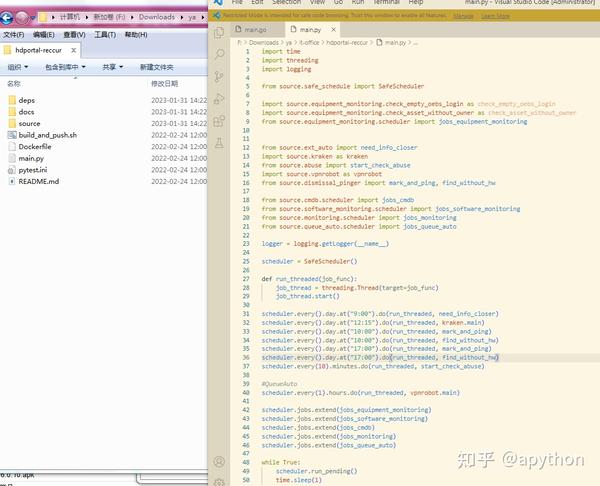The height and width of the screenshot is (486, 600).
Task: Click the Downloads segment in address bar
Action: tap(157, 17)
